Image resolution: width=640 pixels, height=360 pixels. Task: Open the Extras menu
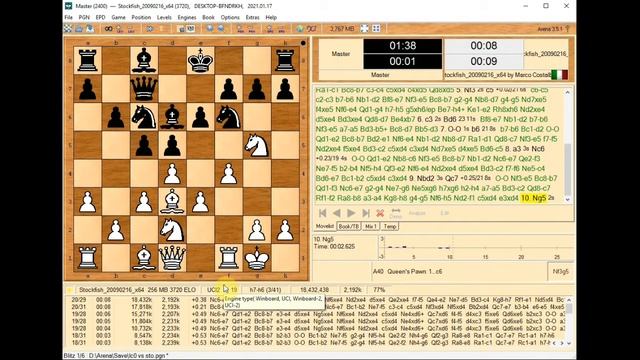pyautogui.click(x=252, y=18)
